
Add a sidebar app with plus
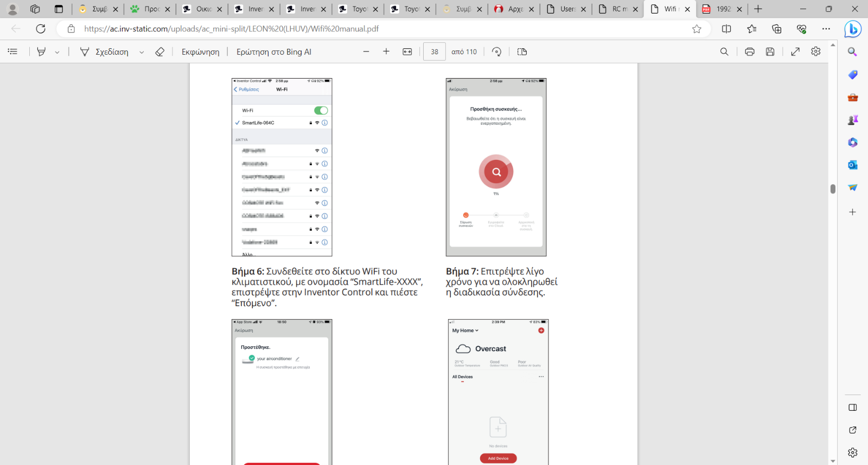(853, 212)
